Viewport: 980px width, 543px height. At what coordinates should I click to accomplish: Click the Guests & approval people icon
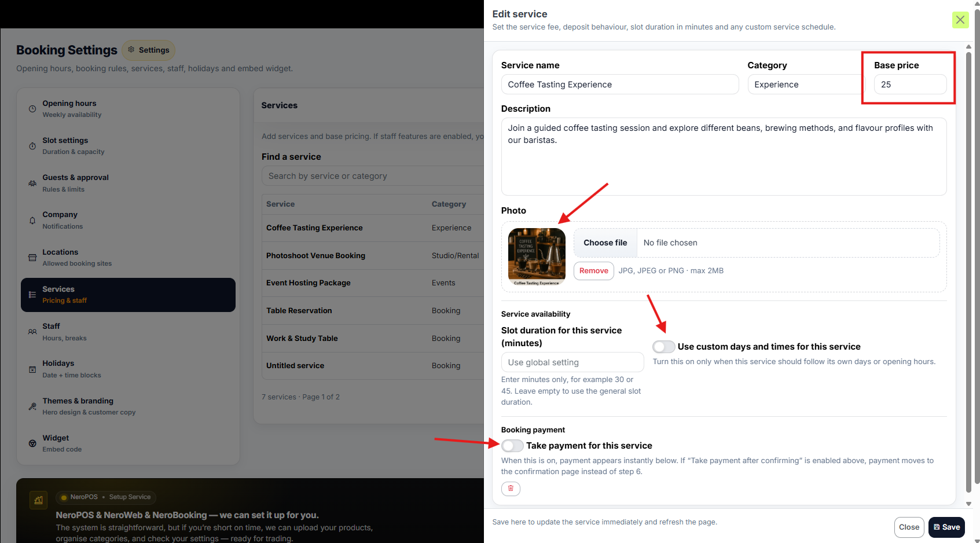(32, 184)
